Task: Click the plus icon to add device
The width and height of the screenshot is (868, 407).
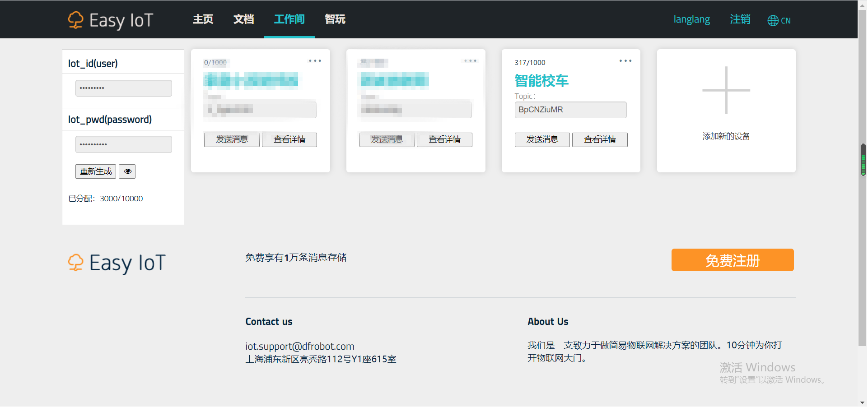Action: click(x=726, y=90)
